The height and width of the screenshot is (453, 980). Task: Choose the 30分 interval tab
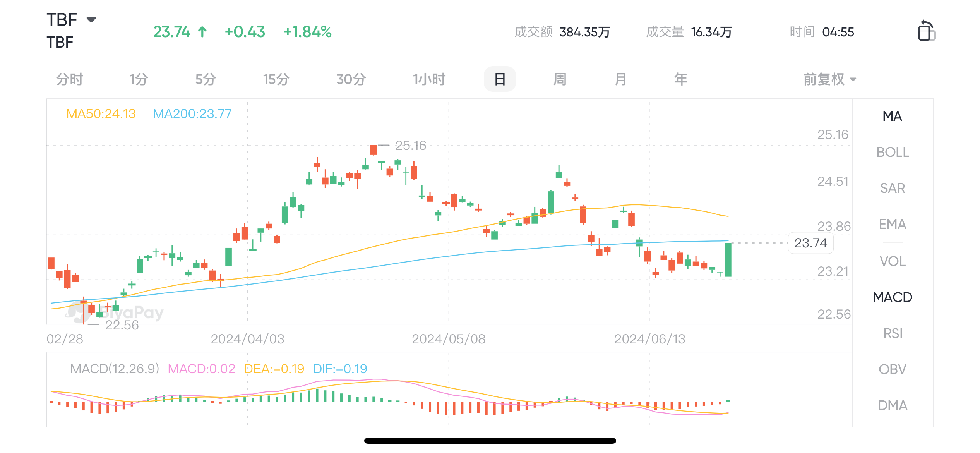351,79
